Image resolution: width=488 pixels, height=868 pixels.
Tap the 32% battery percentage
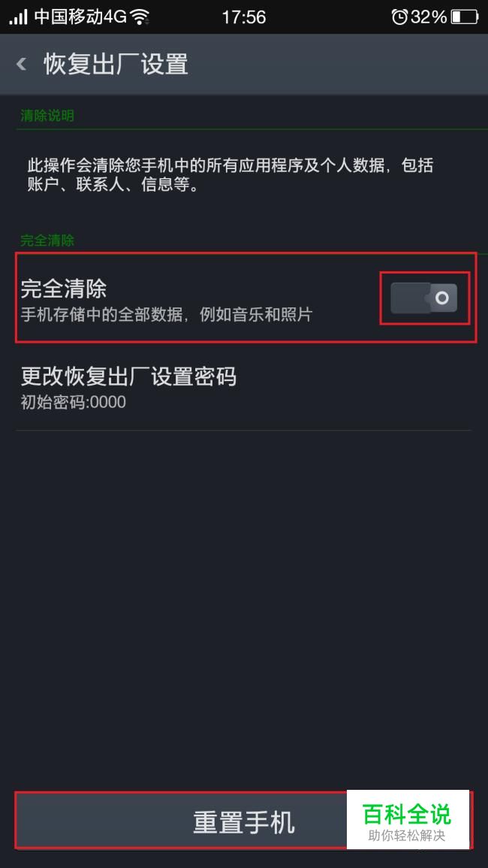coord(428,17)
